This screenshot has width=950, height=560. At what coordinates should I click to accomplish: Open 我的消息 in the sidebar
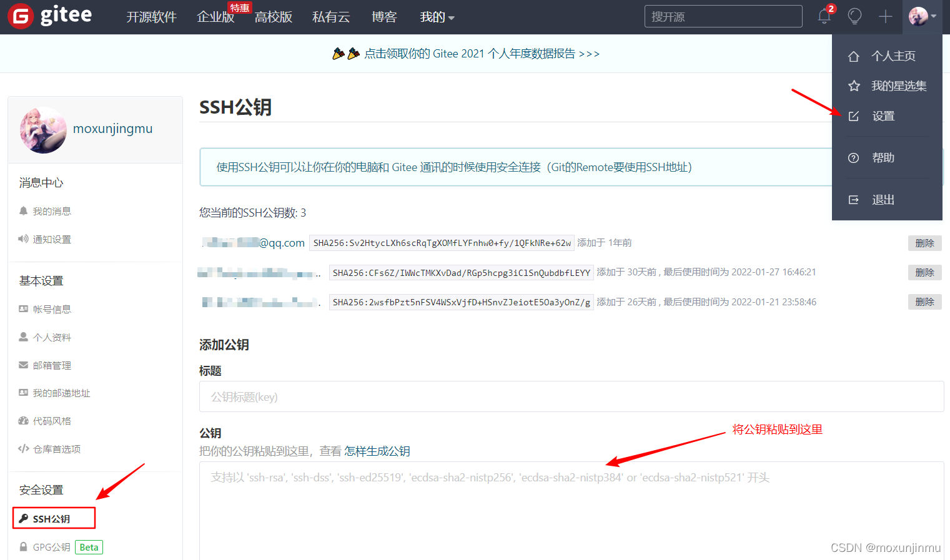[52, 212]
